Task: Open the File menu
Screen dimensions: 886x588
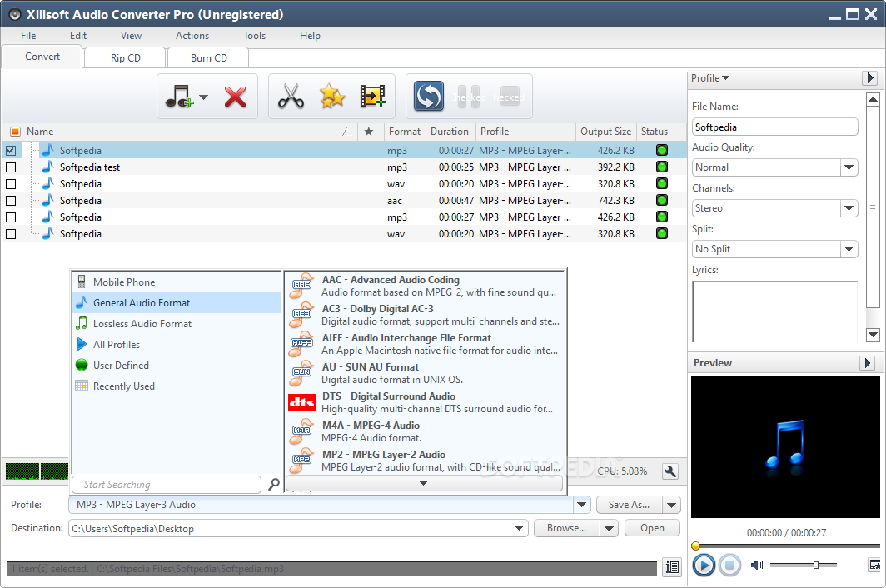Action: [x=28, y=36]
